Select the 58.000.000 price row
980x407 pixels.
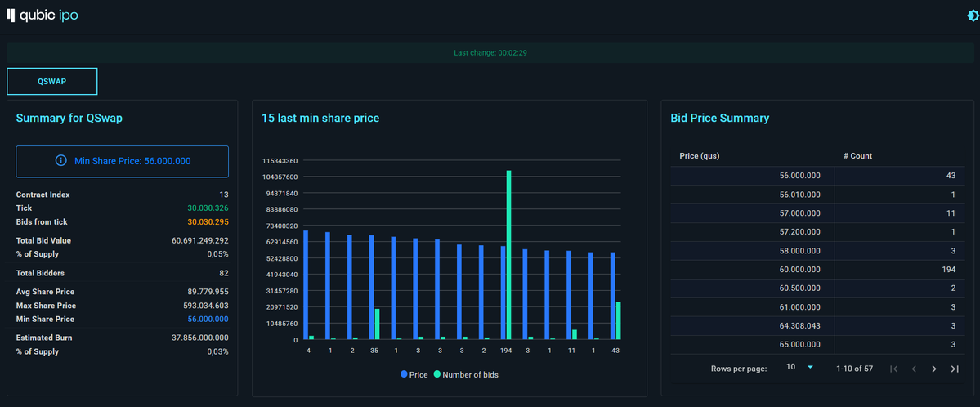pyautogui.click(x=817, y=251)
